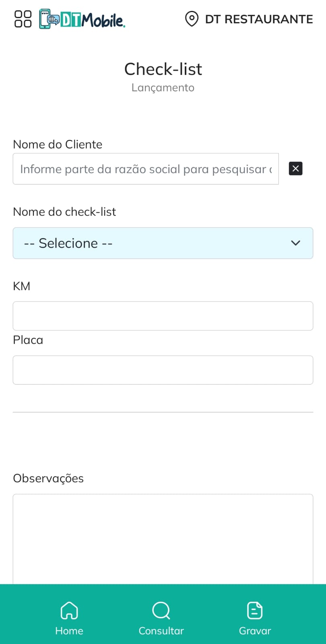Focus the Nome do Cliente search field
Screen dimensions: 326x644
tap(146, 169)
